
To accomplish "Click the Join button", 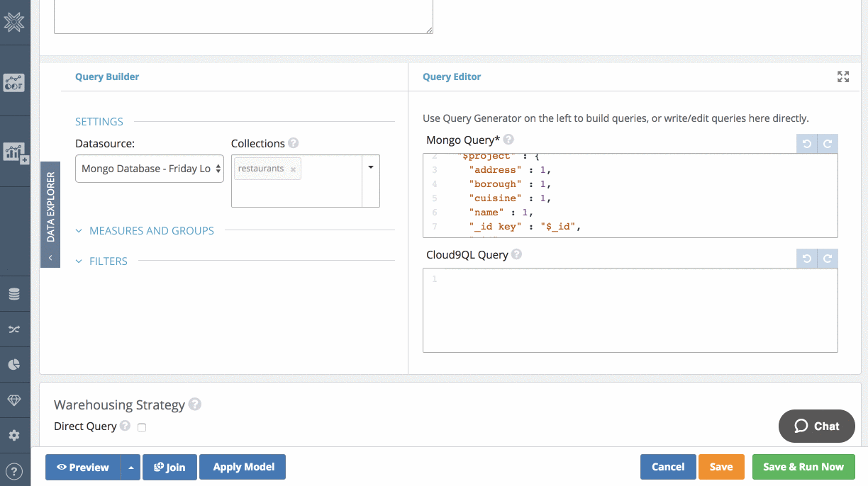I will coord(169,468).
